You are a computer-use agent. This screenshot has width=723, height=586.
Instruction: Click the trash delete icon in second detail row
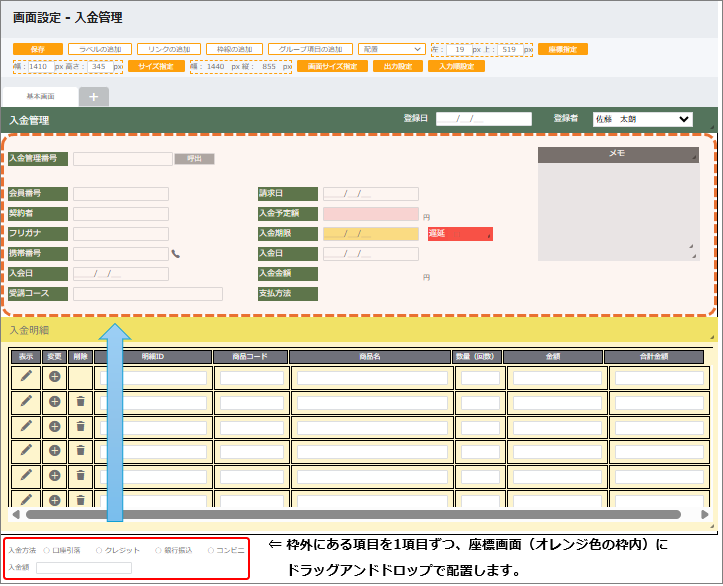(80, 401)
